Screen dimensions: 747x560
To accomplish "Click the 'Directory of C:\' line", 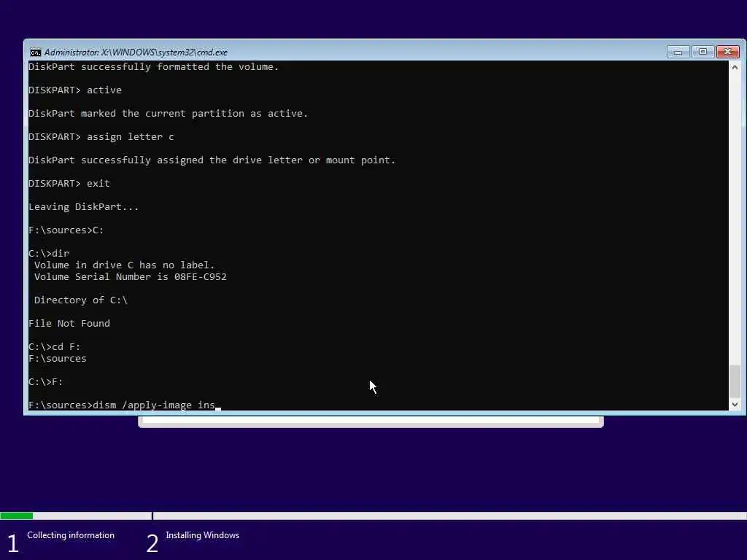I will point(80,300).
